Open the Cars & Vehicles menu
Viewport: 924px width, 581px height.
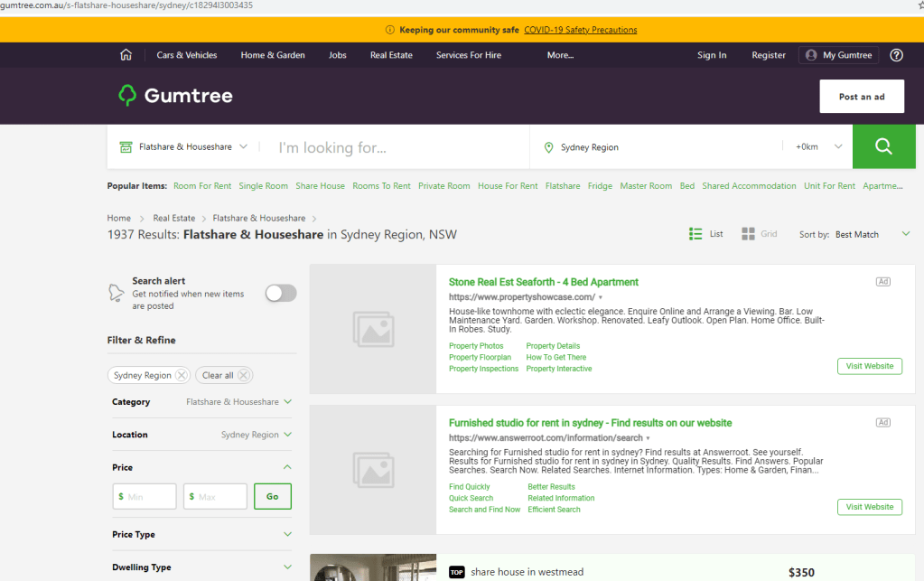(x=187, y=55)
